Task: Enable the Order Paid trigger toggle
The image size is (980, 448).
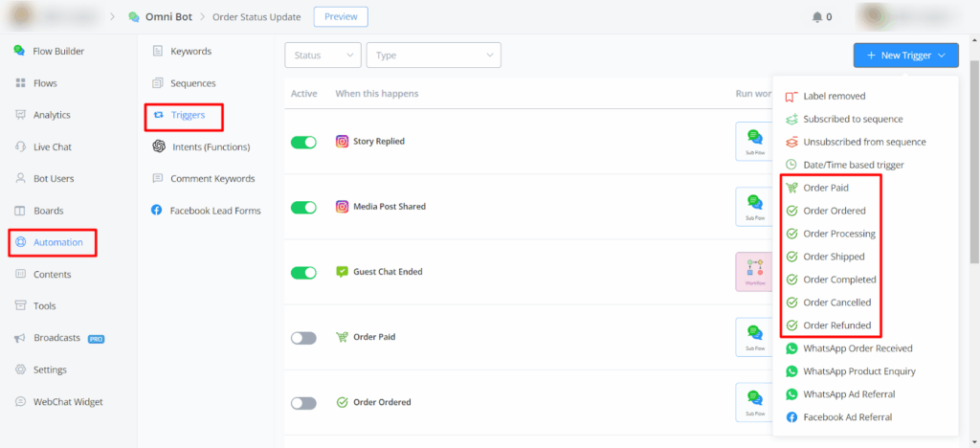Action: tap(303, 337)
